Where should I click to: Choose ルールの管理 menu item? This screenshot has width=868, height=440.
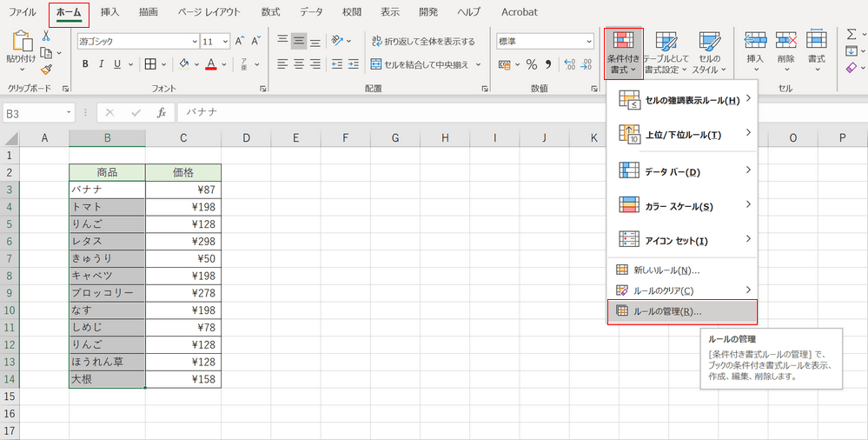pyautogui.click(x=682, y=311)
